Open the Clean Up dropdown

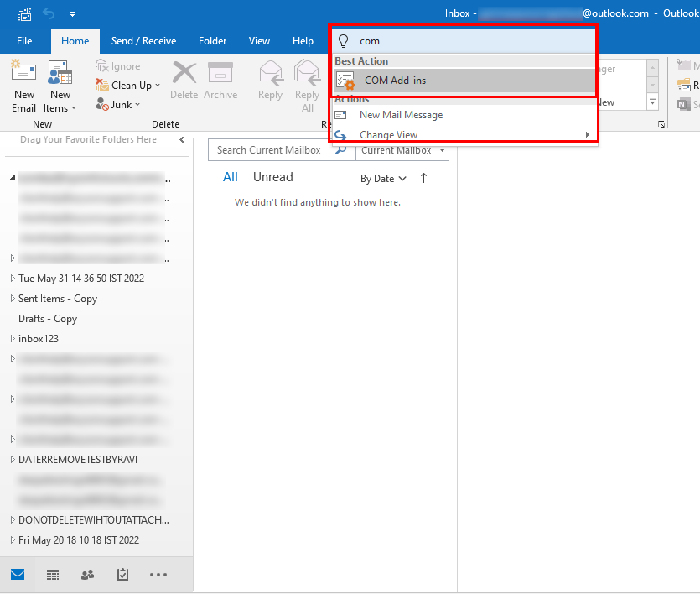tap(127, 85)
